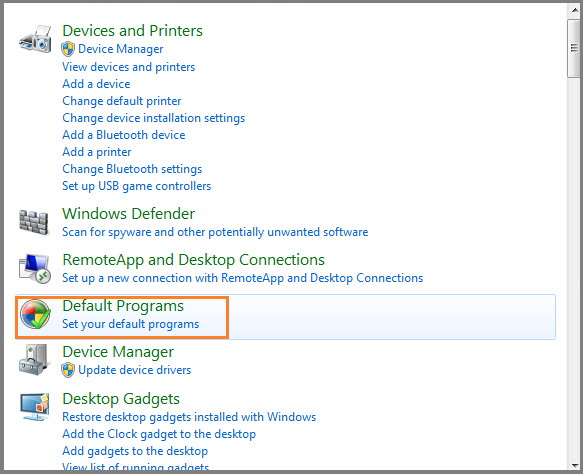Click the Device Manager toolbox icon
This screenshot has width=583, height=474.
tap(34, 360)
